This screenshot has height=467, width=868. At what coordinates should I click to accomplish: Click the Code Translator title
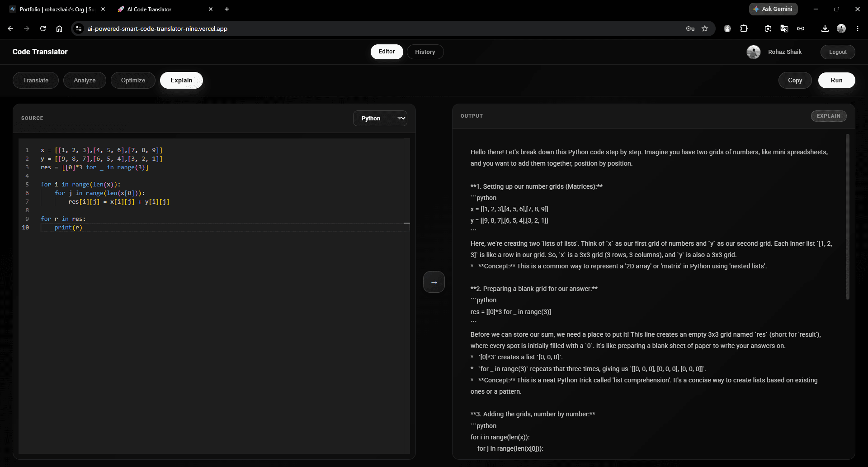pos(40,52)
